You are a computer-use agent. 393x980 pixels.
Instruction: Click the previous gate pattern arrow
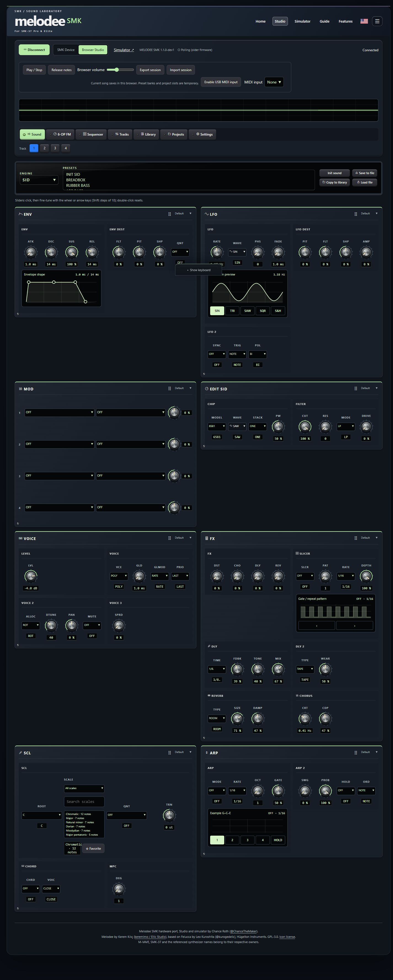(x=316, y=625)
